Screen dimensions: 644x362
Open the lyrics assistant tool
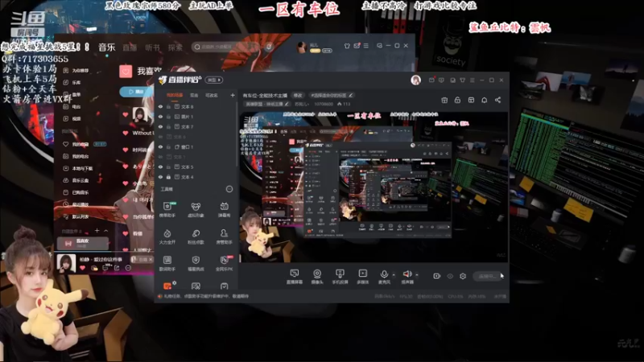tap(167, 264)
